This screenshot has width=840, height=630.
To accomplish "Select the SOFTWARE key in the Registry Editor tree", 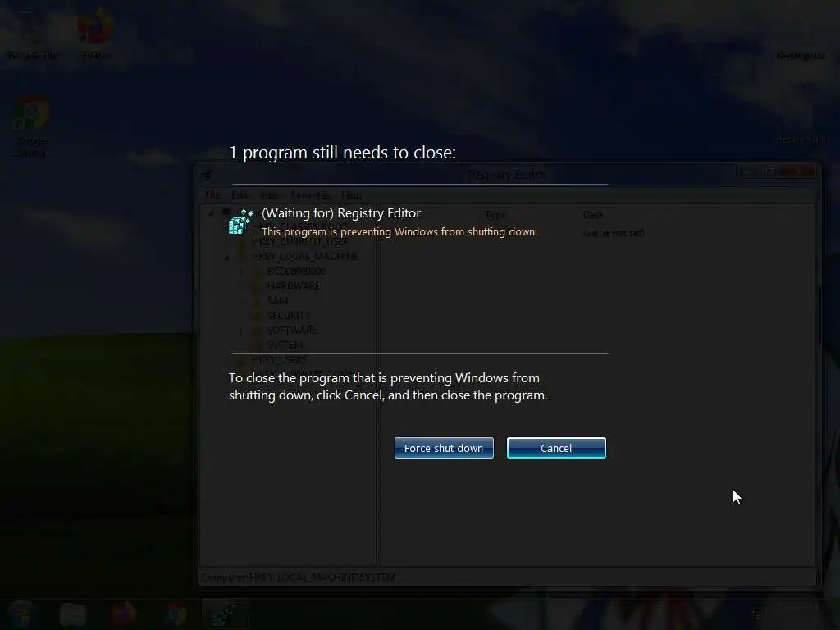I will 291,330.
